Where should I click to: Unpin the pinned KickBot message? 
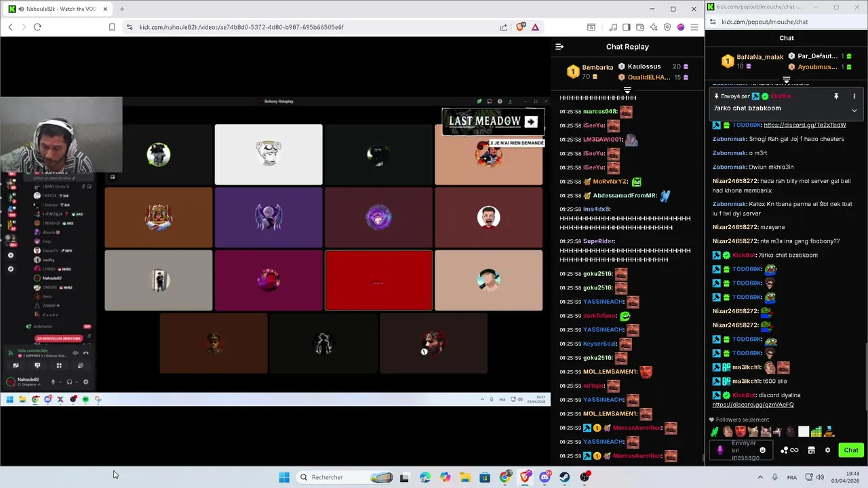[836, 96]
